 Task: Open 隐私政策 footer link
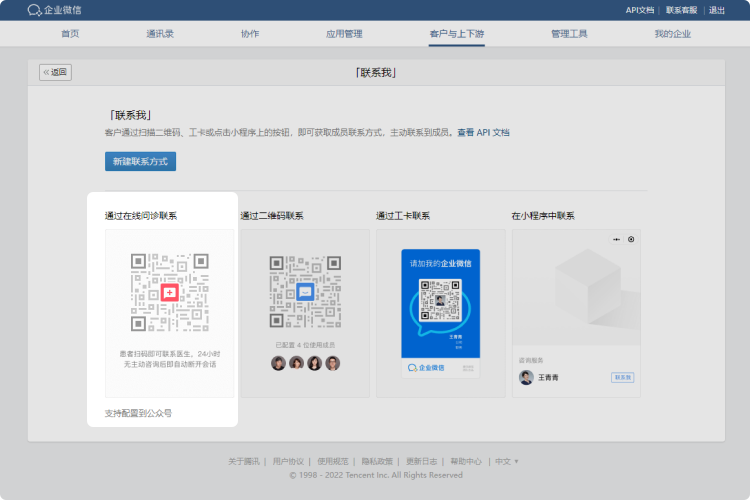[x=377, y=461]
